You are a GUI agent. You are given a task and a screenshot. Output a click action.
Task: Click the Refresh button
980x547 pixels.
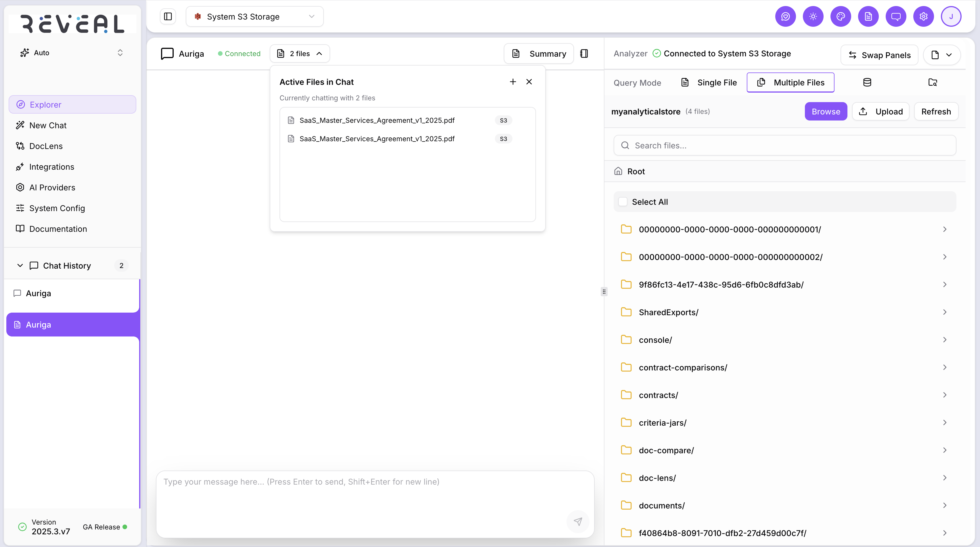[936, 112]
